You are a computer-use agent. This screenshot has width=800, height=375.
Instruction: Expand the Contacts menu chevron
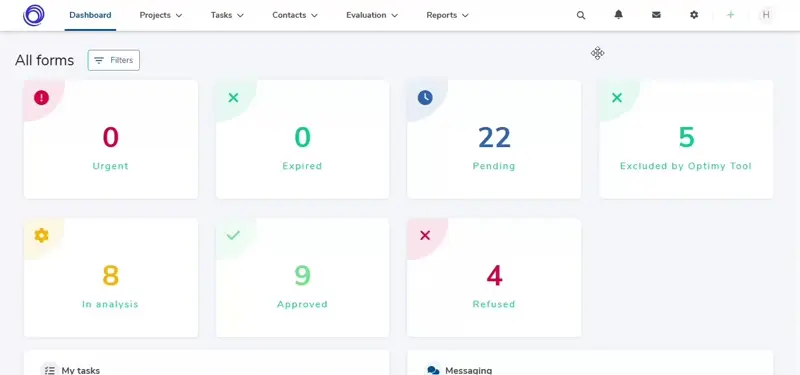coord(314,15)
